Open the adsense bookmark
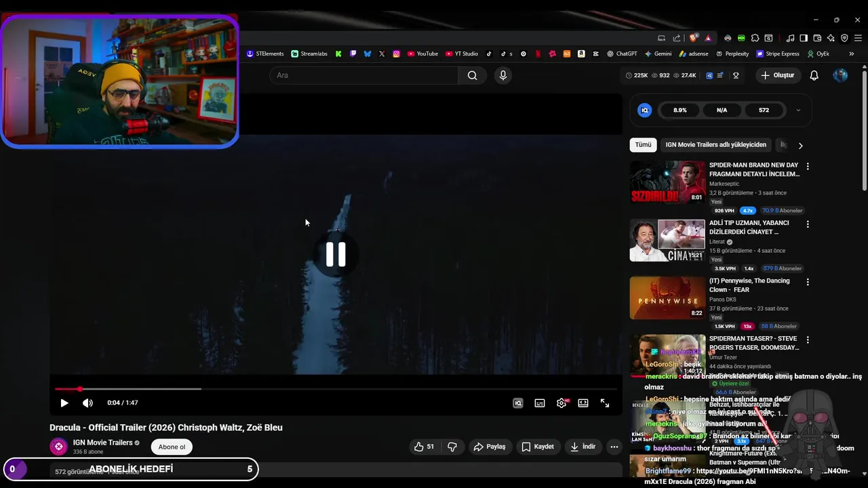The width and height of the screenshot is (868, 488). (693, 54)
